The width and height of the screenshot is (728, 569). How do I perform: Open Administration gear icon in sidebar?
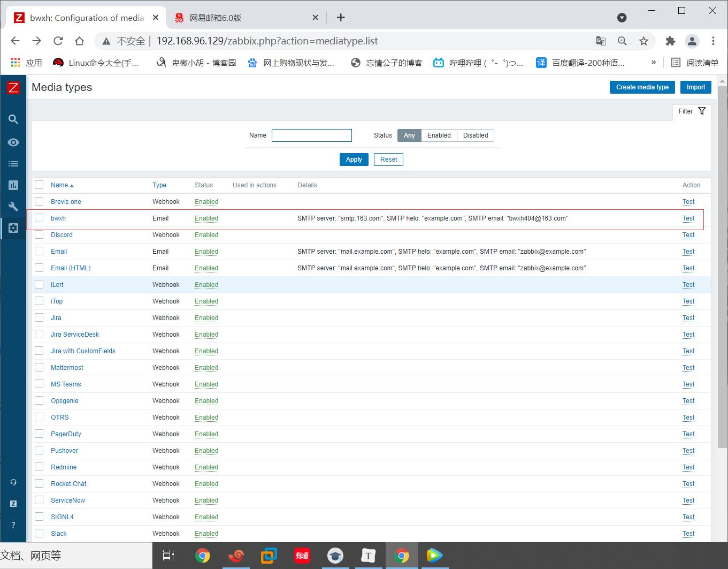[13, 228]
